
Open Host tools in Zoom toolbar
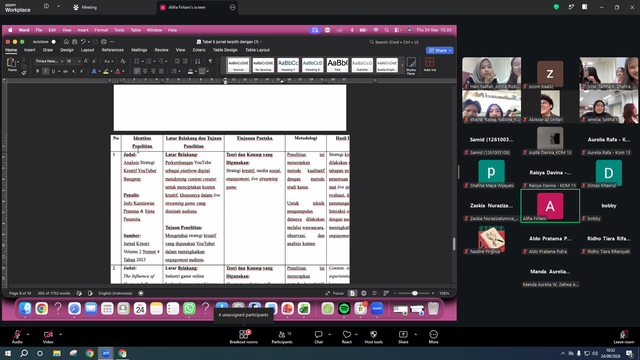pyautogui.click(x=373, y=337)
